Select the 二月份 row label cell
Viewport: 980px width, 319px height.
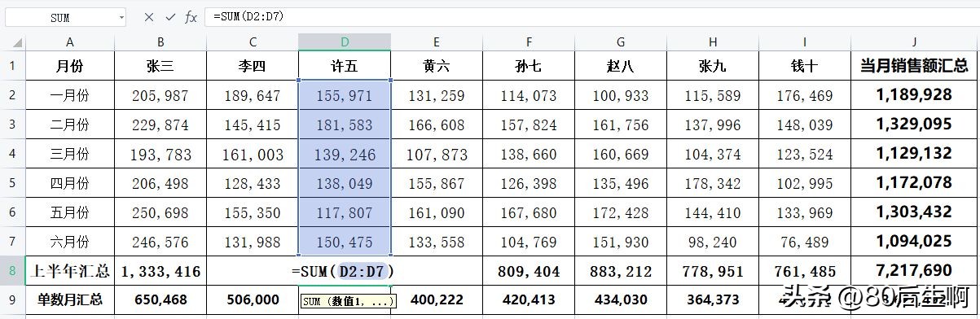click(70, 125)
